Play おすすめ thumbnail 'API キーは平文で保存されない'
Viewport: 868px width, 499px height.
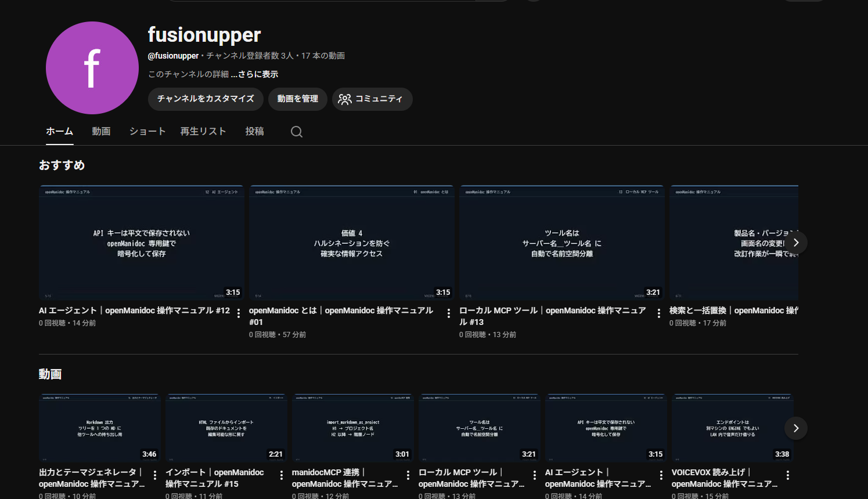(142, 243)
